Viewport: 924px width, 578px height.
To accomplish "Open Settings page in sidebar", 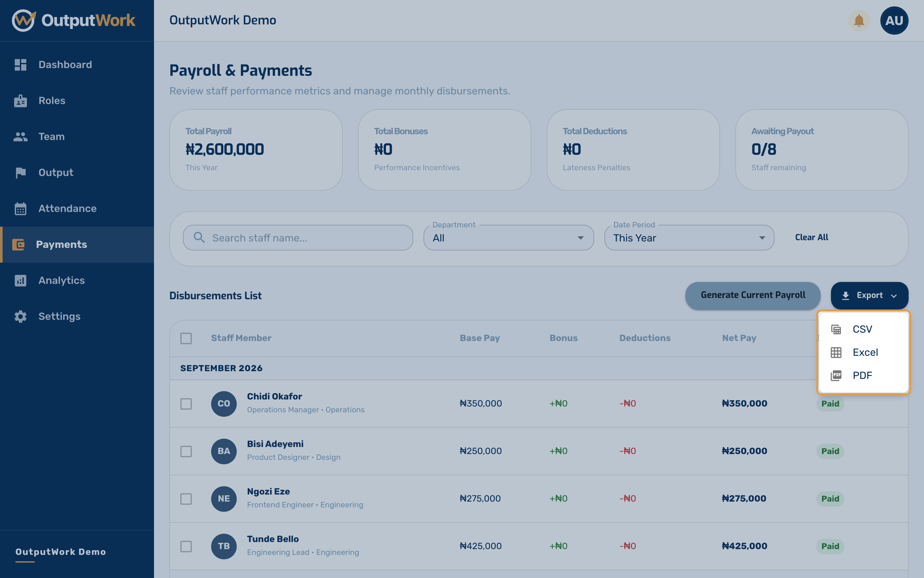I will 77,317.
